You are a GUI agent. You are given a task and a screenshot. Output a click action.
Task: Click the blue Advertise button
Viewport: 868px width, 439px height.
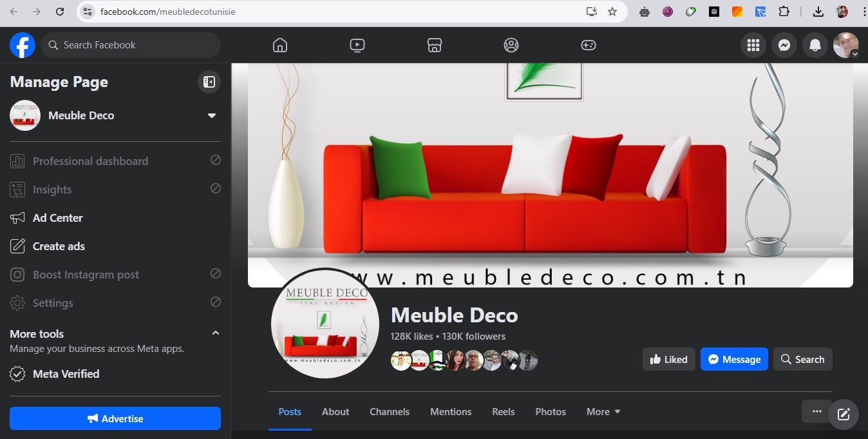[115, 418]
